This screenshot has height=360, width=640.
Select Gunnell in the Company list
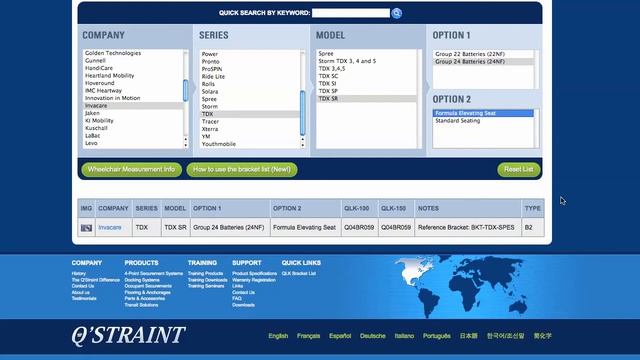[x=95, y=60]
